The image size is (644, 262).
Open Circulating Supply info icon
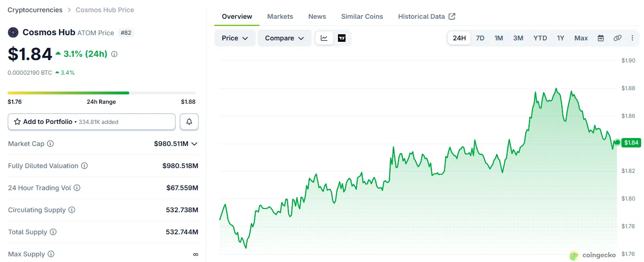71,210
